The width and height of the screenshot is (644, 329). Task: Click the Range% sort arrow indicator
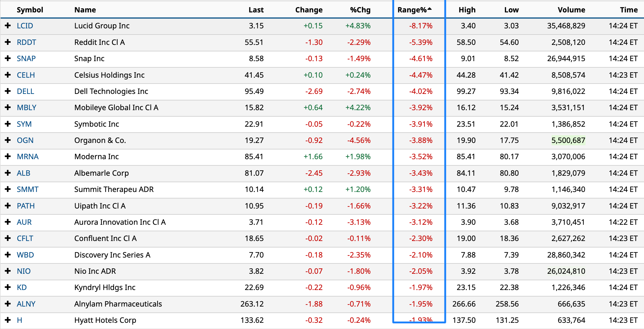(430, 9)
